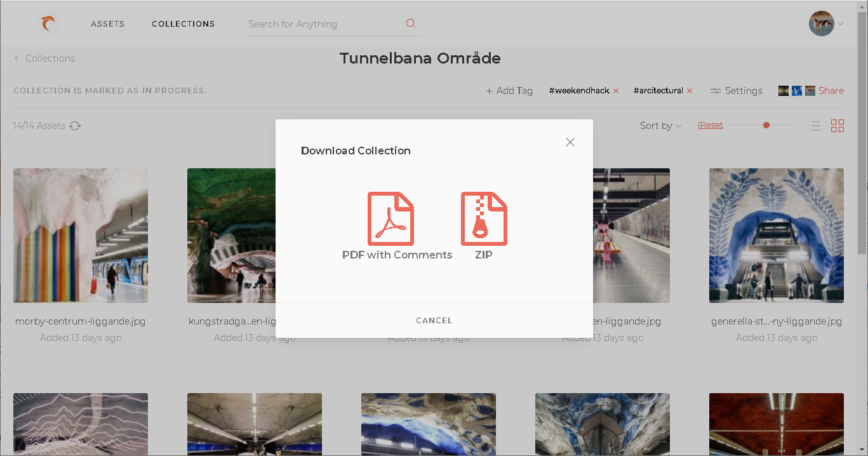The height and width of the screenshot is (456, 868).
Task: Add a tag to the collection
Action: point(509,91)
